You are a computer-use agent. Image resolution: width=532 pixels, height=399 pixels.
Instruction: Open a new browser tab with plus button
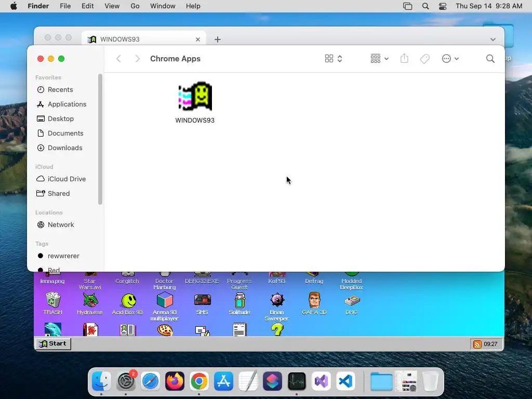tap(218, 39)
